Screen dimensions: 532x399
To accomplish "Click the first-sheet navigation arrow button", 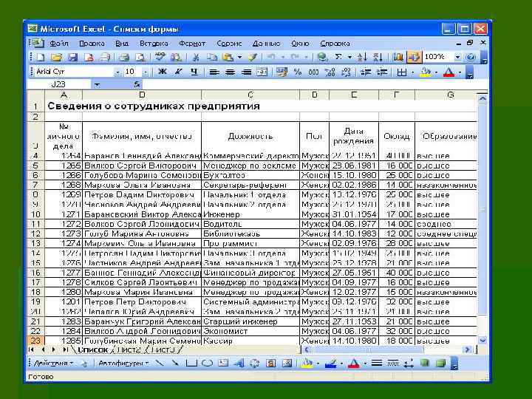I will pyautogui.click(x=31, y=349).
